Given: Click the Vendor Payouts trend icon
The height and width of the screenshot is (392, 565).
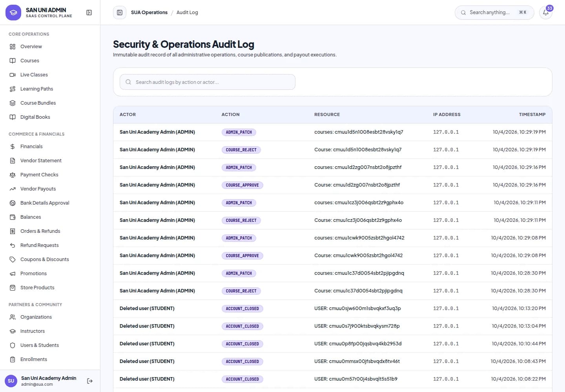Looking at the screenshot, I should pos(13,189).
